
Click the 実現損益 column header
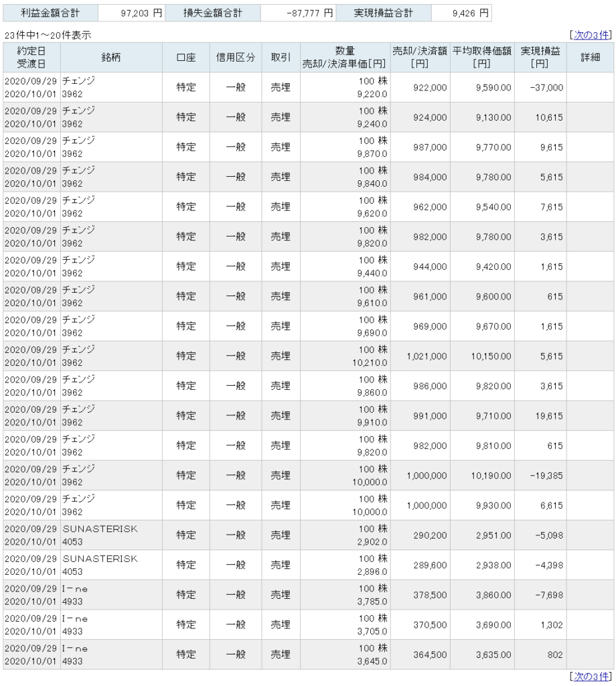click(540, 58)
